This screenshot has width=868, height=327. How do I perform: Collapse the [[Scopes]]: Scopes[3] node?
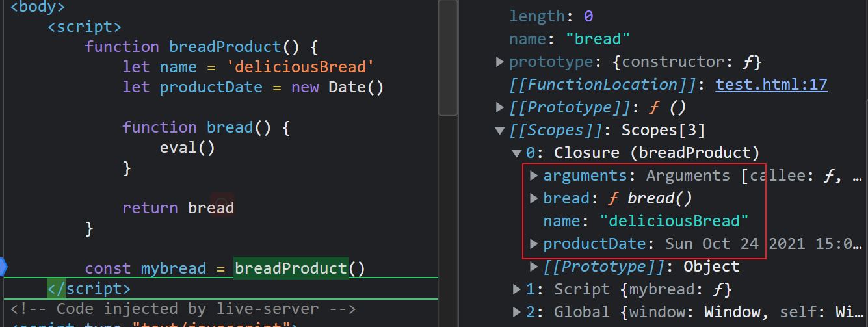tap(500, 131)
